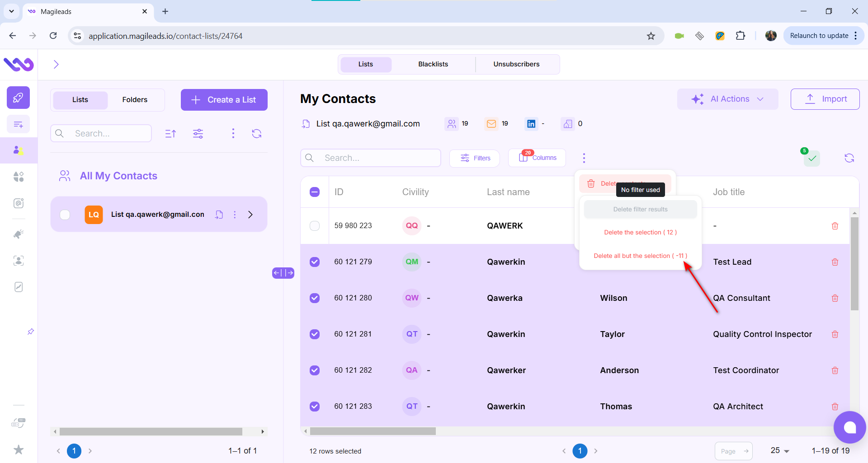
Task: Expand the sidebar with top chevron
Action: 56,64
